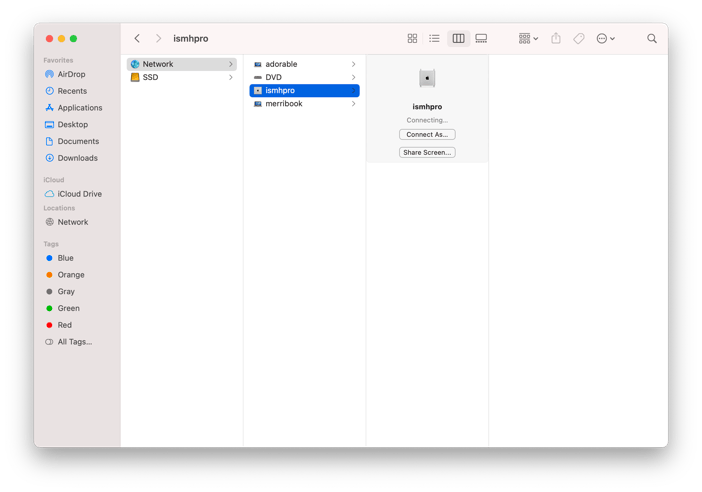Open Downloads in the sidebar
The image size is (702, 492).
click(71, 158)
